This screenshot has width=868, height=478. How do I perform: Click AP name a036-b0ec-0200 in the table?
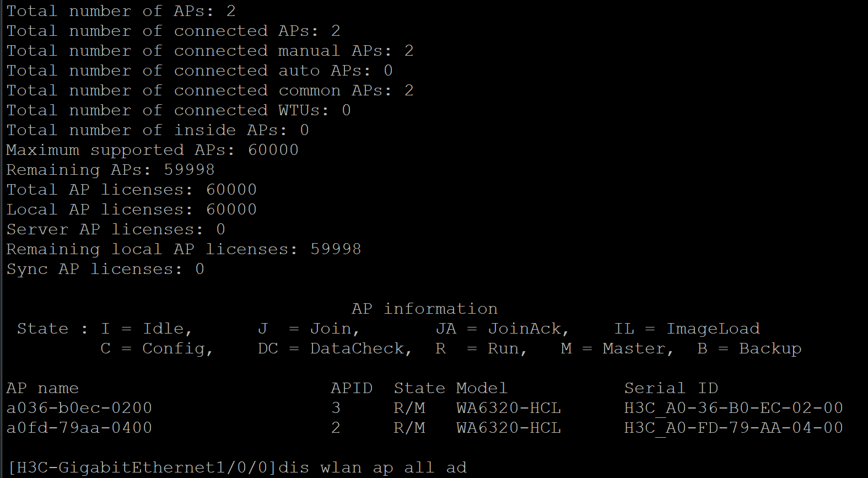click(79, 408)
